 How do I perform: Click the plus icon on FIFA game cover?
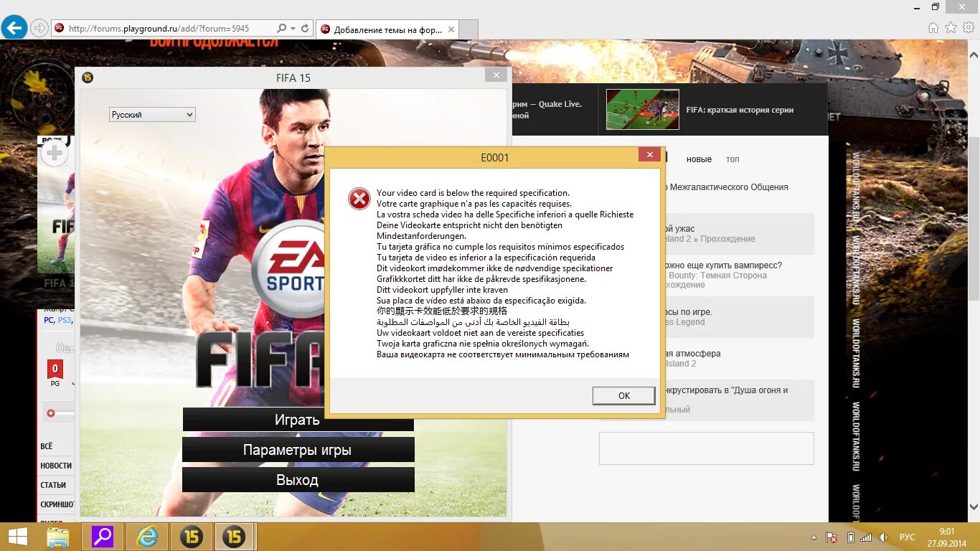pos(55,152)
